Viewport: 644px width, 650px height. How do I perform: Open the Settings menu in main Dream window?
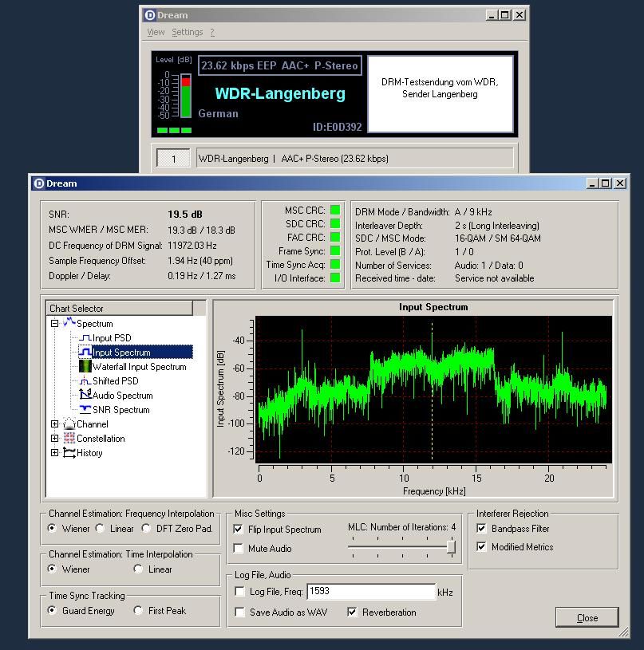point(188,32)
